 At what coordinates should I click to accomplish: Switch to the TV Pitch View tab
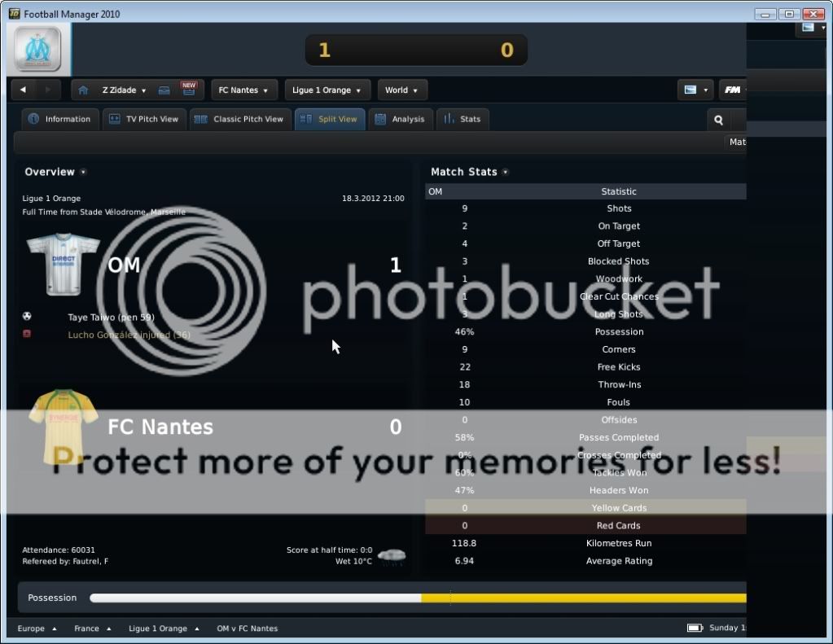(145, 119)
